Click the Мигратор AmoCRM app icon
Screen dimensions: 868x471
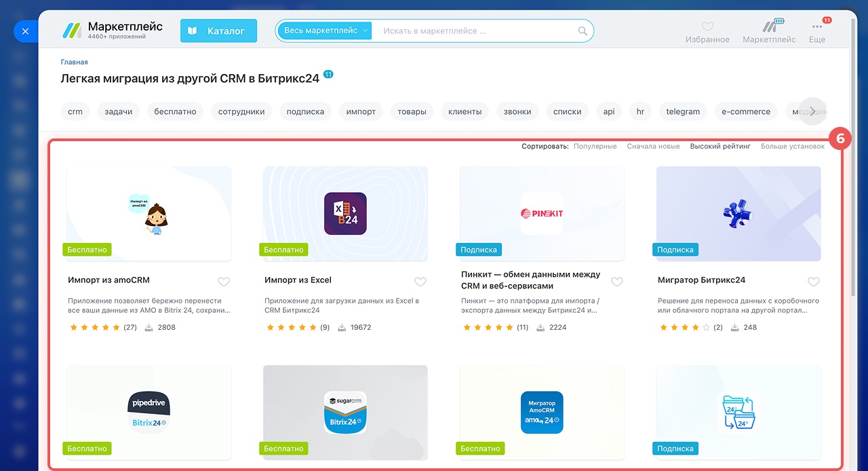(x=542, y=413)
